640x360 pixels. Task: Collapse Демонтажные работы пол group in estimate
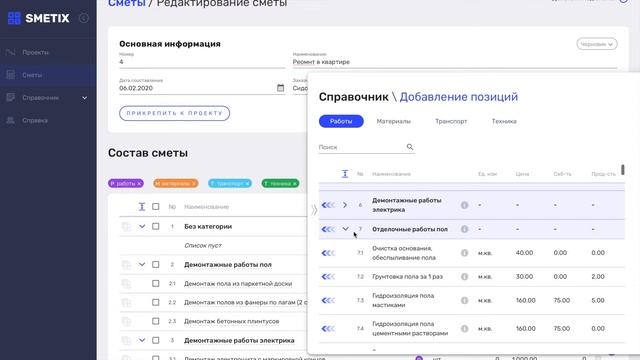(142, 264)
